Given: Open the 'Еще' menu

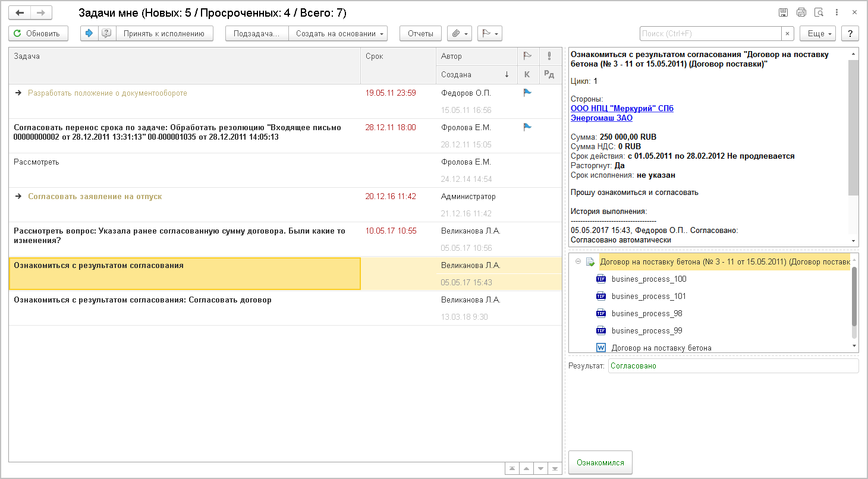Looking at the screenshot, I should 817,34.
